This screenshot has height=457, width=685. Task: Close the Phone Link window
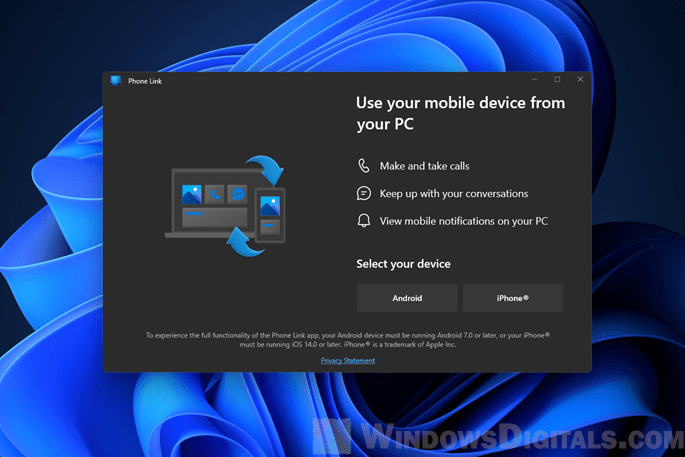580,80
